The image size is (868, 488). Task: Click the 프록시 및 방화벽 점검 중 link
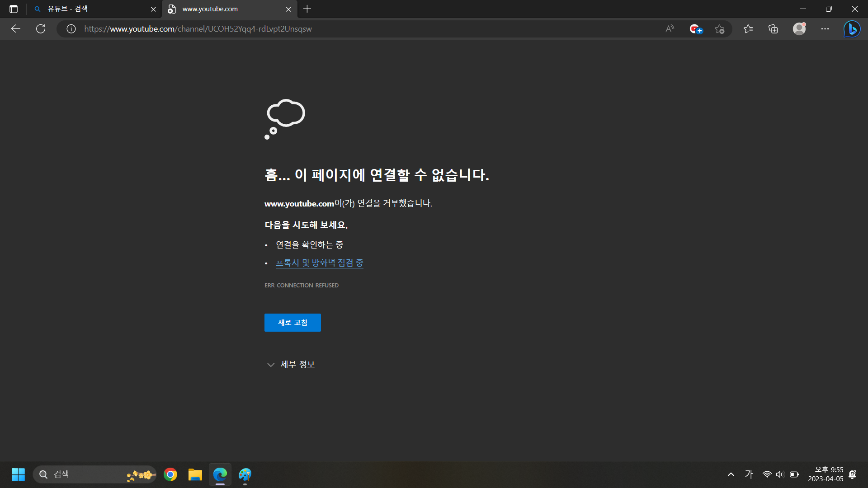320,263
